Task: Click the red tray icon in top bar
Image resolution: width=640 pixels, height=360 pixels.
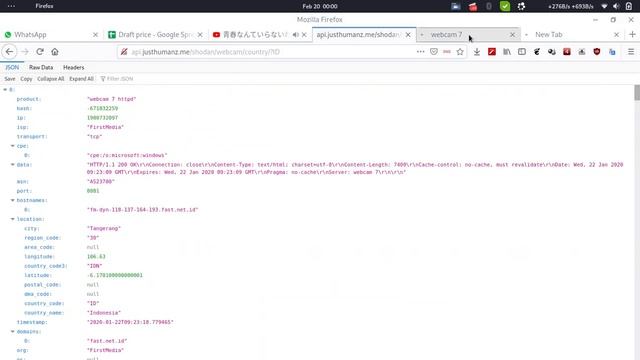Action: [473, 6]
